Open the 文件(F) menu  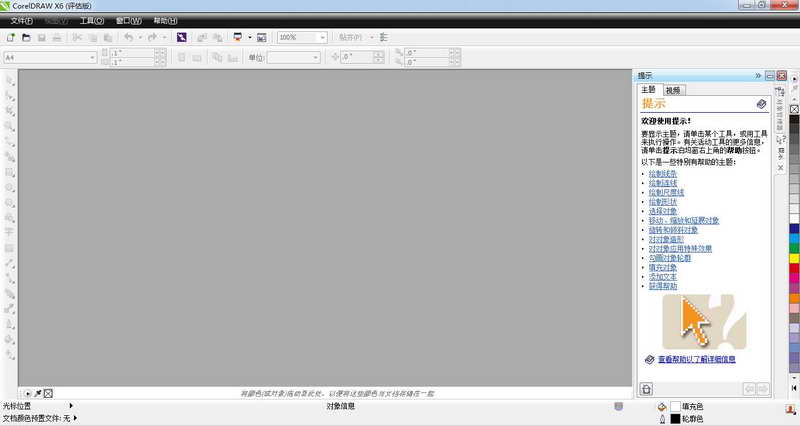point(21,20)
